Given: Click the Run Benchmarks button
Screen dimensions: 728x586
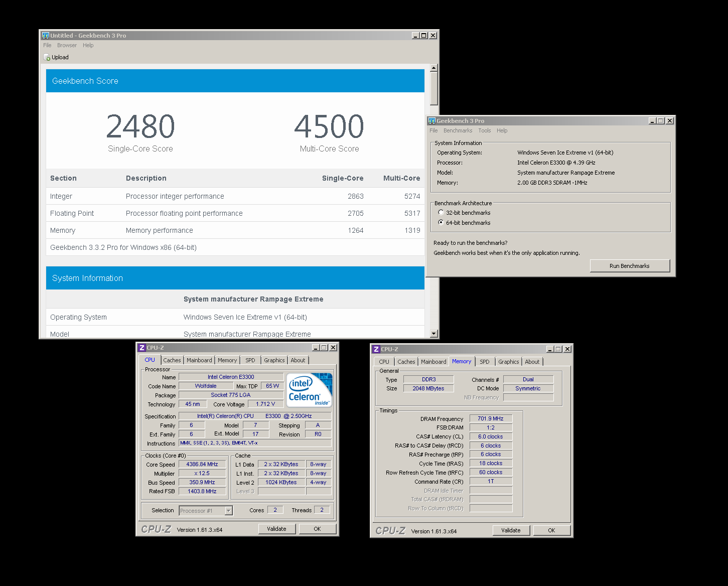Looking at the screenshot, I should (x=630, y=266).
